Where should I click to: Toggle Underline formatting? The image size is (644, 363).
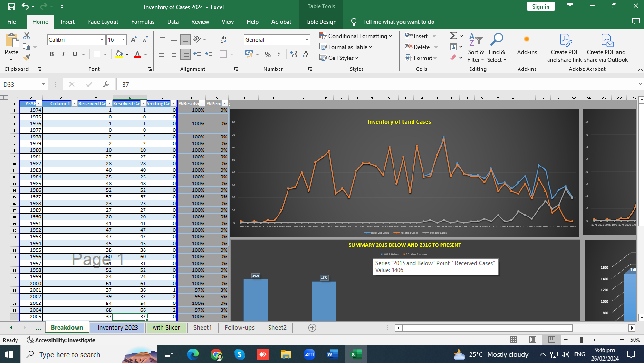[x=75, y=54]
